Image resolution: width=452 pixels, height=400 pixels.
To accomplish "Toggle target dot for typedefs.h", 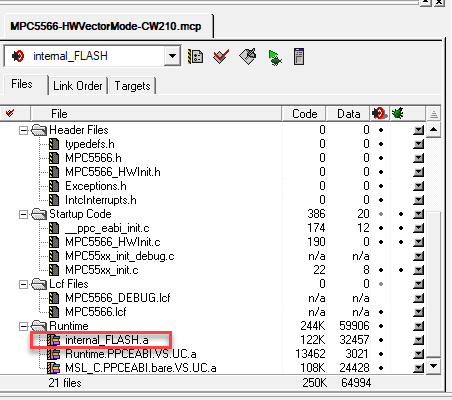I will click(x=381, y=144).
